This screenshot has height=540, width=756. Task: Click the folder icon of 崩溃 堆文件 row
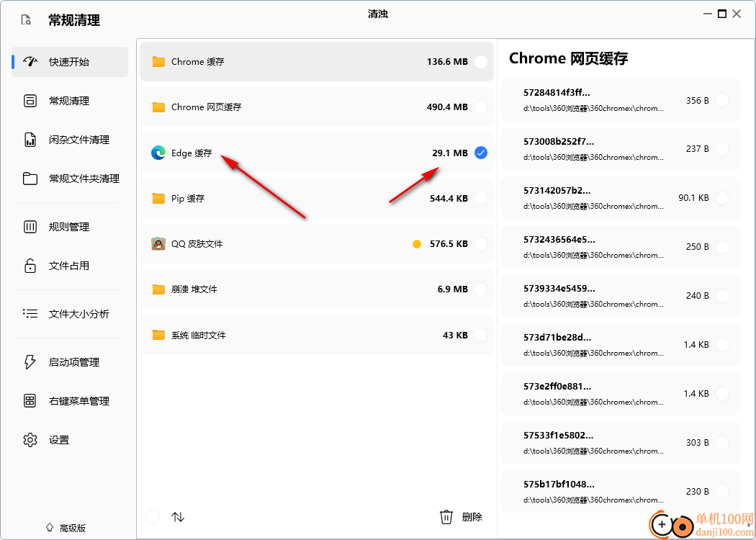(158, 289)
